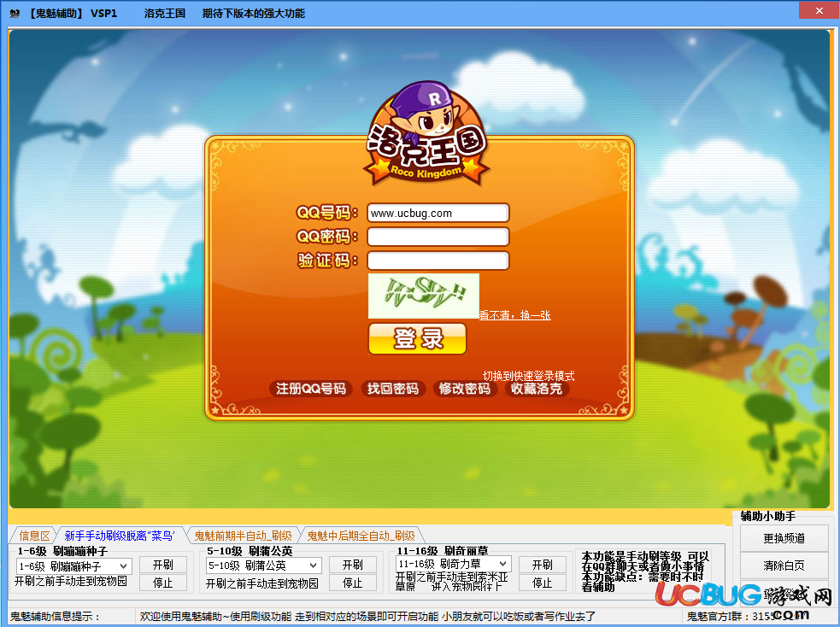Click the Roco Kingdom logo above the login form
Screen dimensions: 840x627
[427, 133]
